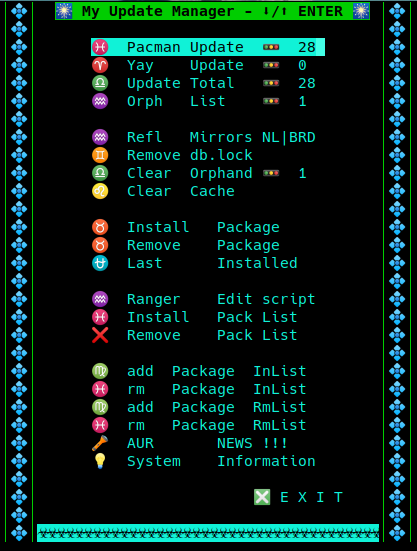Click the Aquarius icon beside Refl Mirrors
The image size is (417, 551).
pos(100,137)
